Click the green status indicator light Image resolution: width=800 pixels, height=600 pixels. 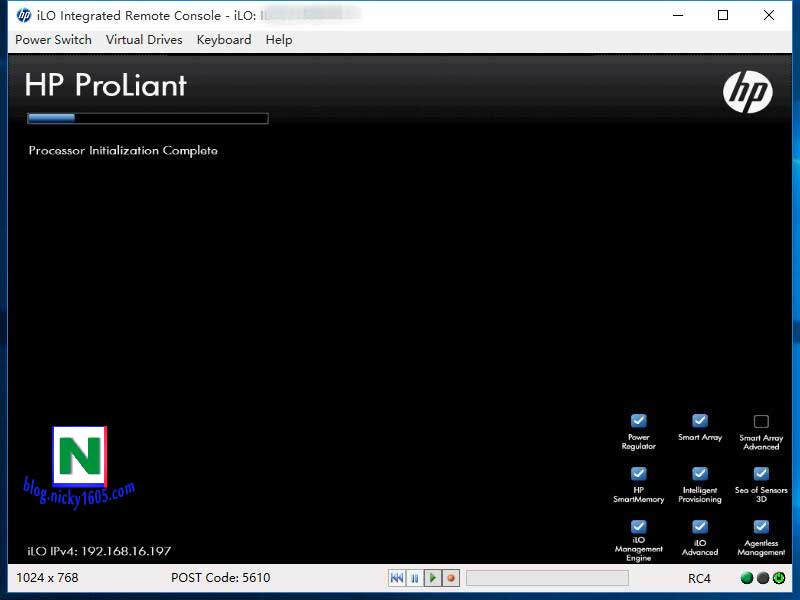[x=747, y=578]
